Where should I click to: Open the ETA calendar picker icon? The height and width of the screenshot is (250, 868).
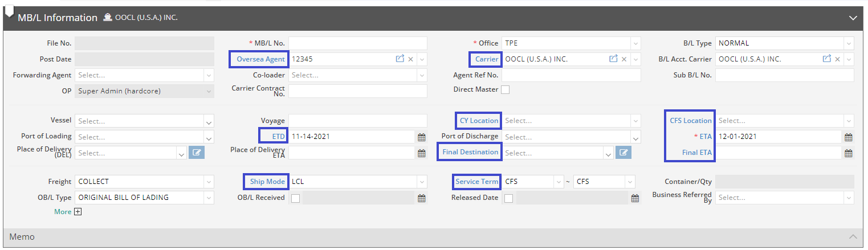pyautogui.click(x=848, y=137)
